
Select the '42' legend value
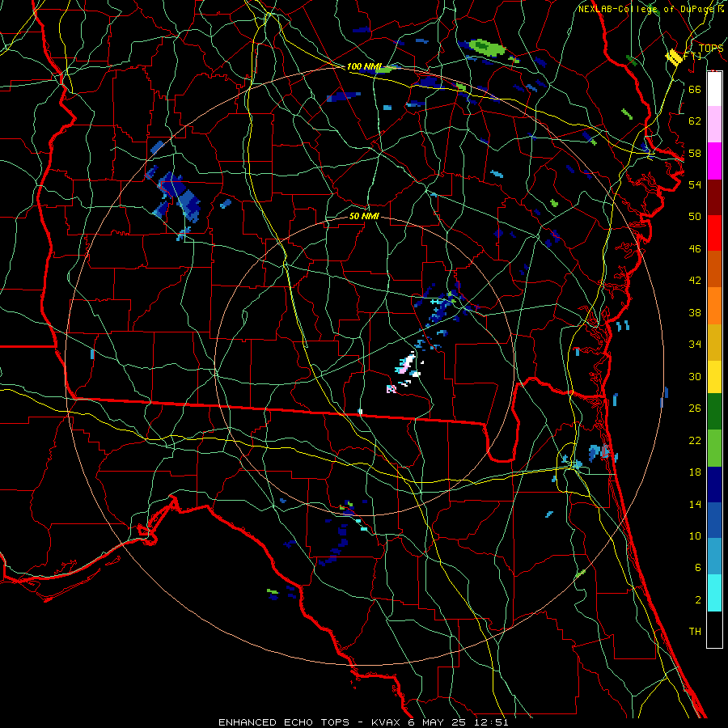(695, 281)
